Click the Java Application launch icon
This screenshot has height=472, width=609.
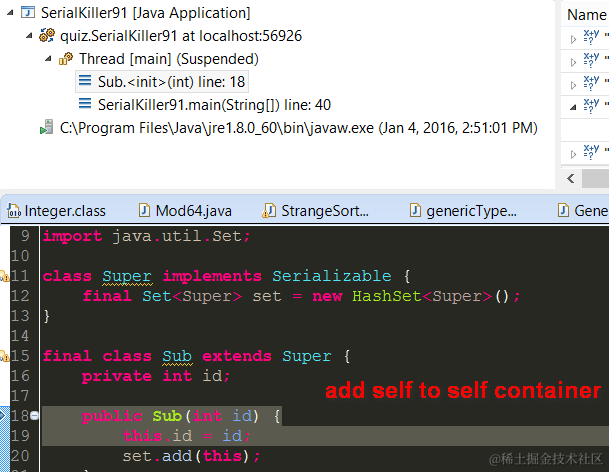tap(28, 12)
